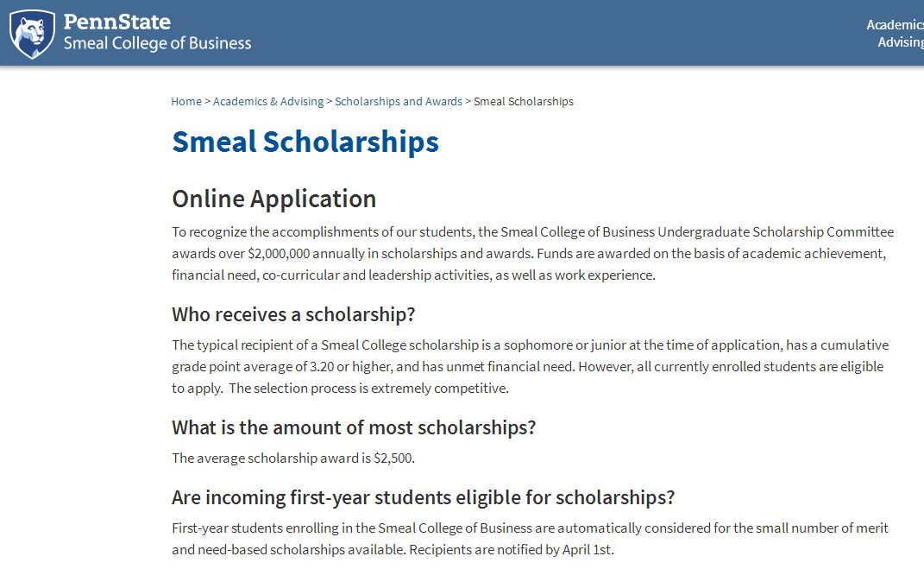Open Scholarships and Awards breadcrumb link
The height and width of the screenshot is (569, 924).
click(399, 101)
